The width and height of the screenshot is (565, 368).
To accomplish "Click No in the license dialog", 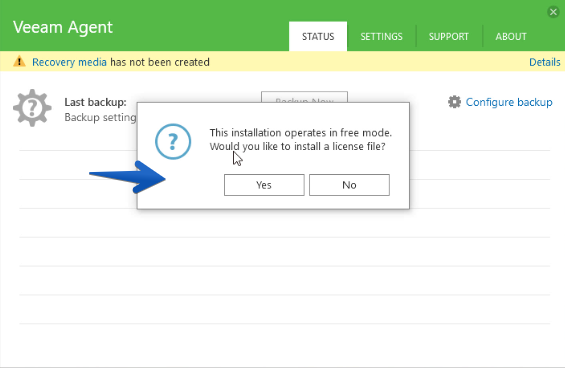I will [x=349, y=185].
